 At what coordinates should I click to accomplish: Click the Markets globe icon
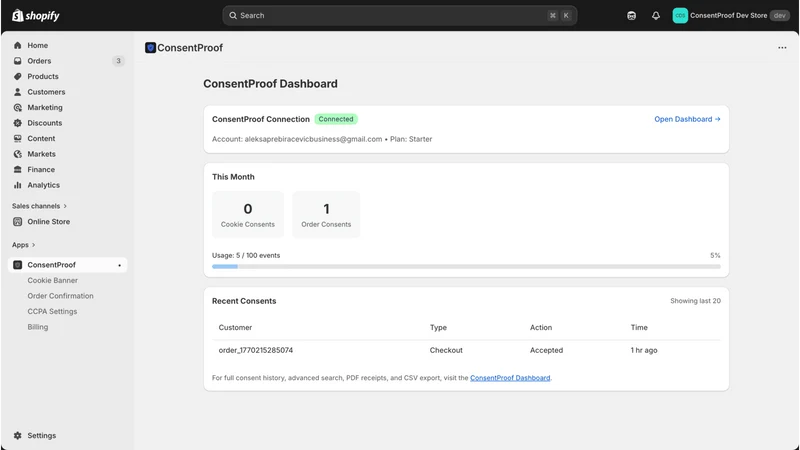tap(17, 154)
